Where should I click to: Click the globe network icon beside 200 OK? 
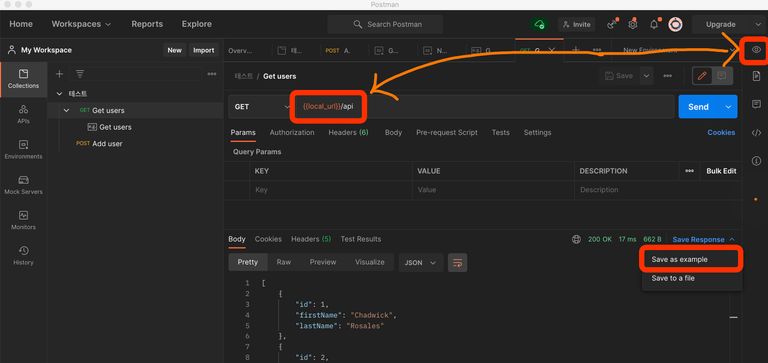(576, 239)
